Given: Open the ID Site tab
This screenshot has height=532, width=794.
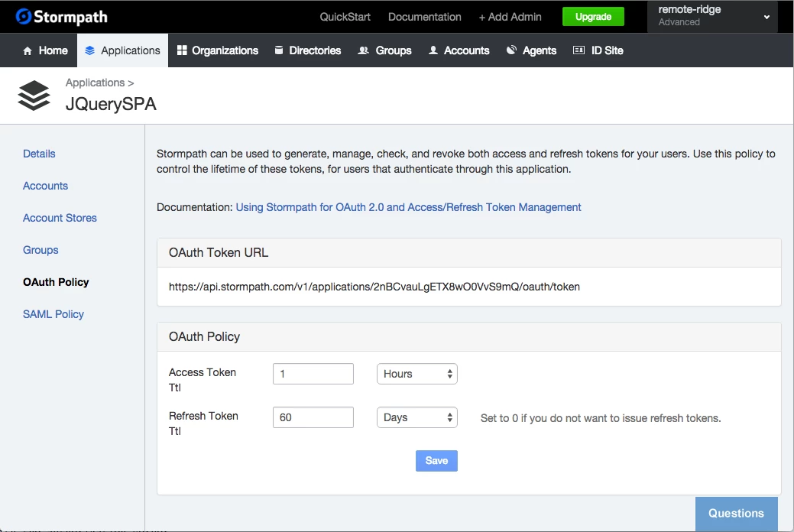Looking at the screenshot, I should (598, 50).
